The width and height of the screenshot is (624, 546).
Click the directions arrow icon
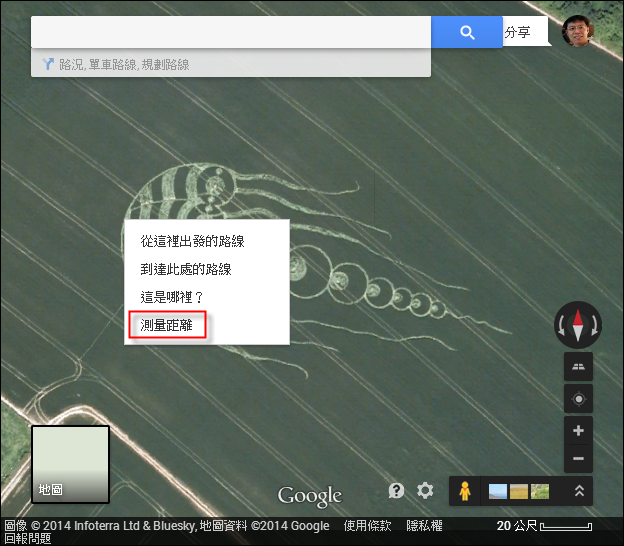click(48, 64)
